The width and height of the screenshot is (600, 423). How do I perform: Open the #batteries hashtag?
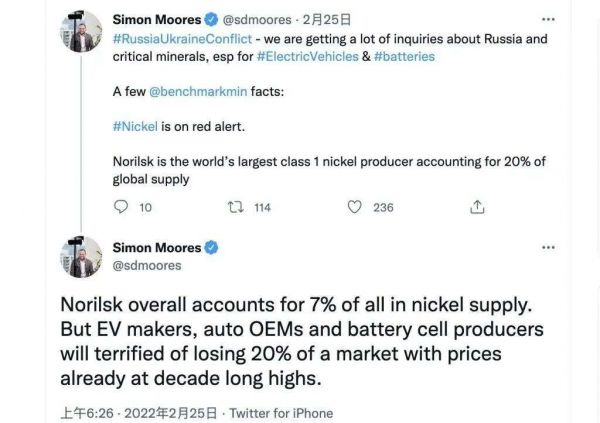pos(400,56)
